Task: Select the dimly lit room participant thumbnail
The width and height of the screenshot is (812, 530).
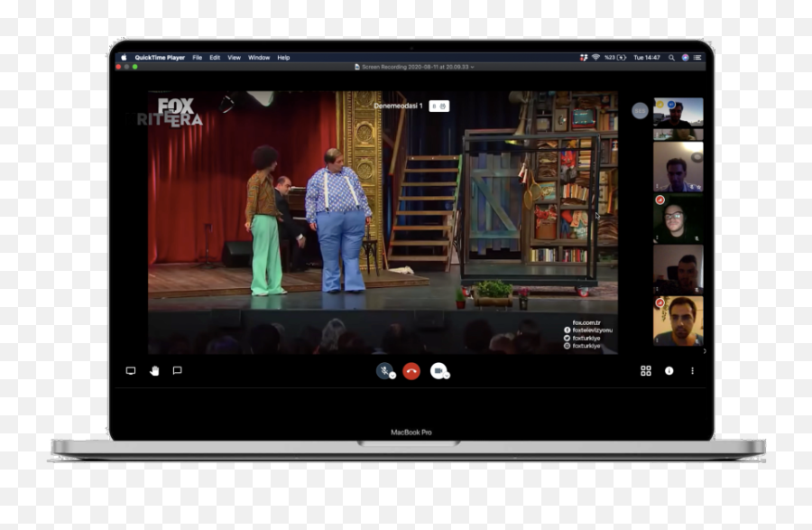Action: (678, 269)
